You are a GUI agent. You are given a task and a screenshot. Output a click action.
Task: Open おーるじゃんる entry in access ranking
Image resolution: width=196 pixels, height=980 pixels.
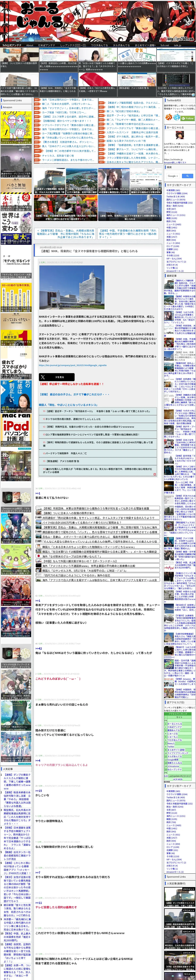pyautogui.click(x=175, y=724)
